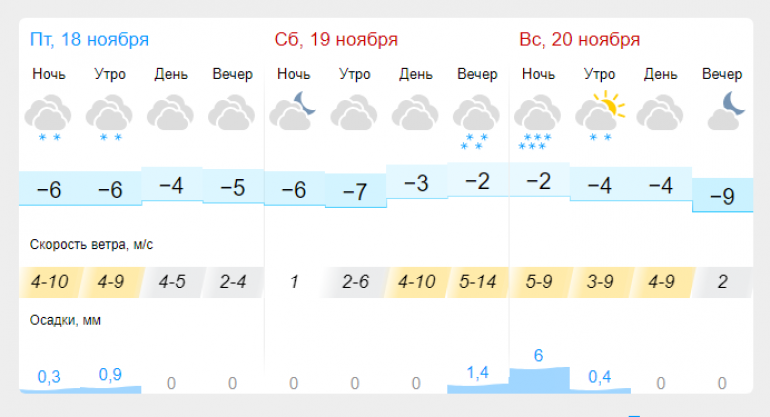Click the 1,4 precipitation value
Viewport: 770px width, 417px height.
477,373
